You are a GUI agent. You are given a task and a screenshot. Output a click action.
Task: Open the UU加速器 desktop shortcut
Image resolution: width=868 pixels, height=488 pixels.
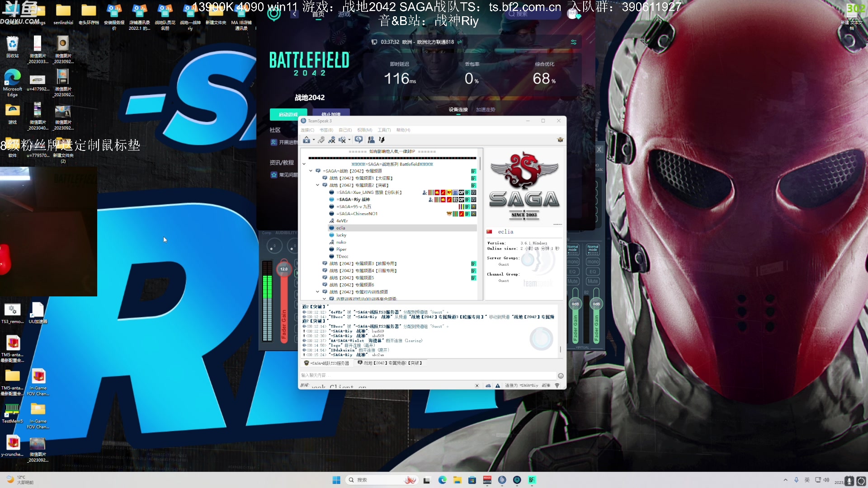[38, 313]
